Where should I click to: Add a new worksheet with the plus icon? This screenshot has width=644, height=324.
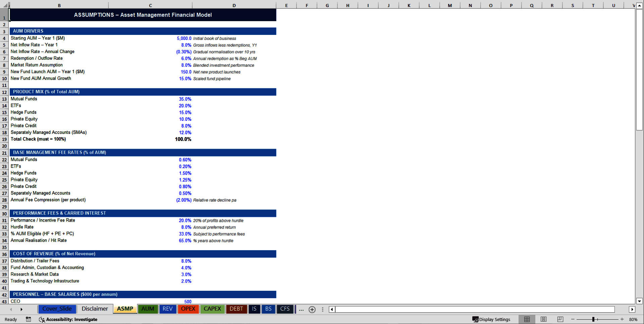click(x=312, y=309)
